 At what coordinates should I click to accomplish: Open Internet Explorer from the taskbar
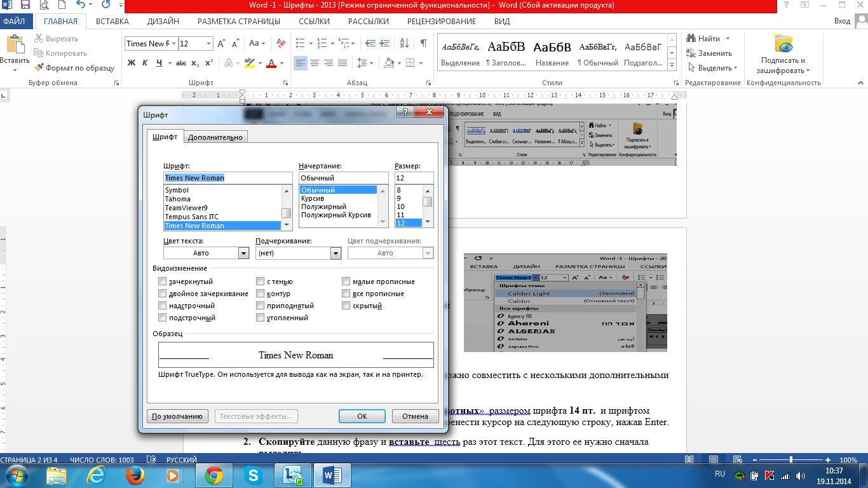(x=95, y=474)
